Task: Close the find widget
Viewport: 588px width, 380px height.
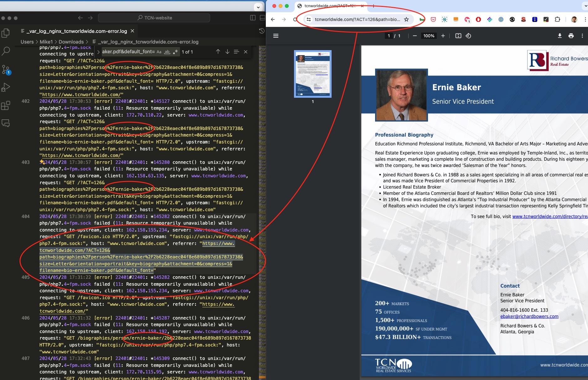Action: coord(246,52)
